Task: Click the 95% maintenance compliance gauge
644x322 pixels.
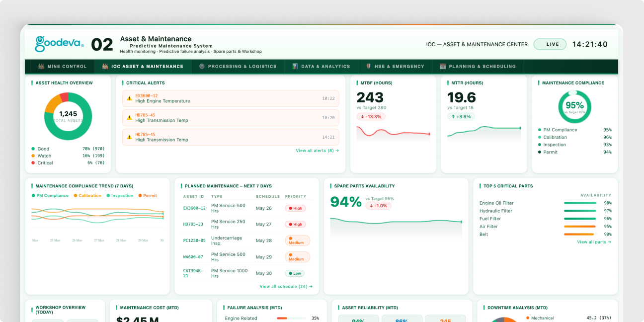Action: pos(574,106)
